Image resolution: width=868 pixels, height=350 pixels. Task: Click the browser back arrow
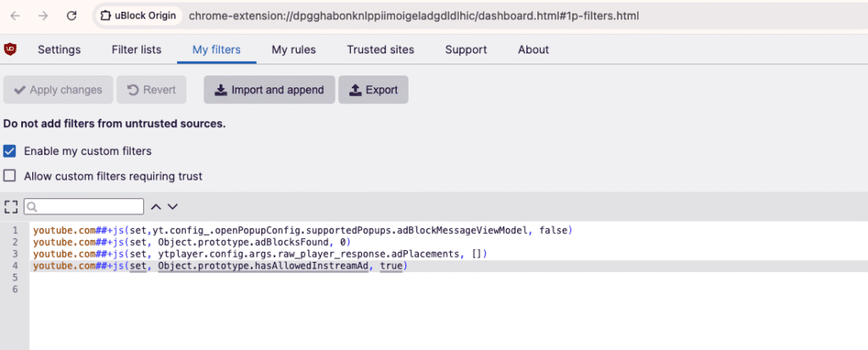15,16
